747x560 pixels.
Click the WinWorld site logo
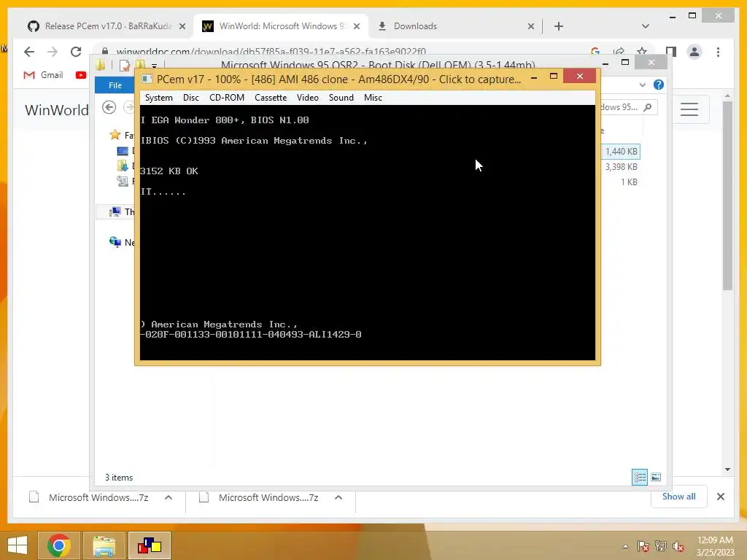tap(57, 110)
